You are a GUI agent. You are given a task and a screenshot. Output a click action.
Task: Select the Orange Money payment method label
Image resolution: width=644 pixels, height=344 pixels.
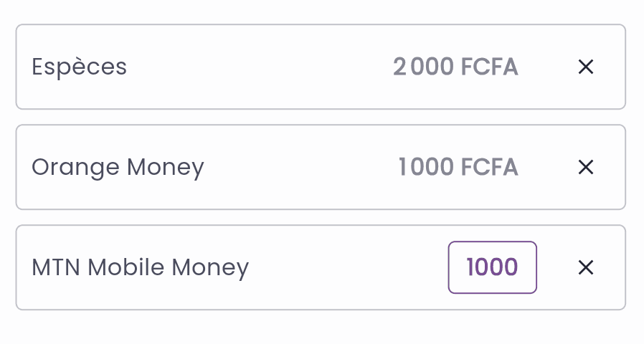pyautogui.click(x=118, y=168)
